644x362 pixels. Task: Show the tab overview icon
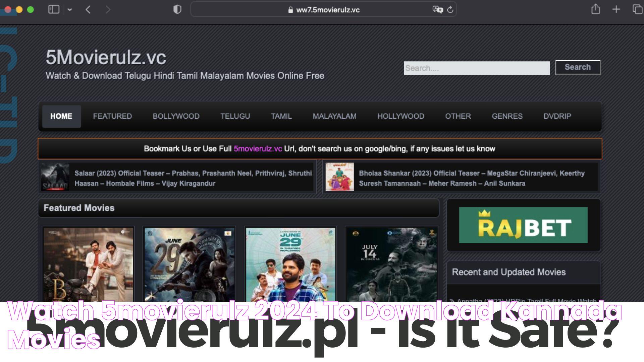click(x=637, y=9)
